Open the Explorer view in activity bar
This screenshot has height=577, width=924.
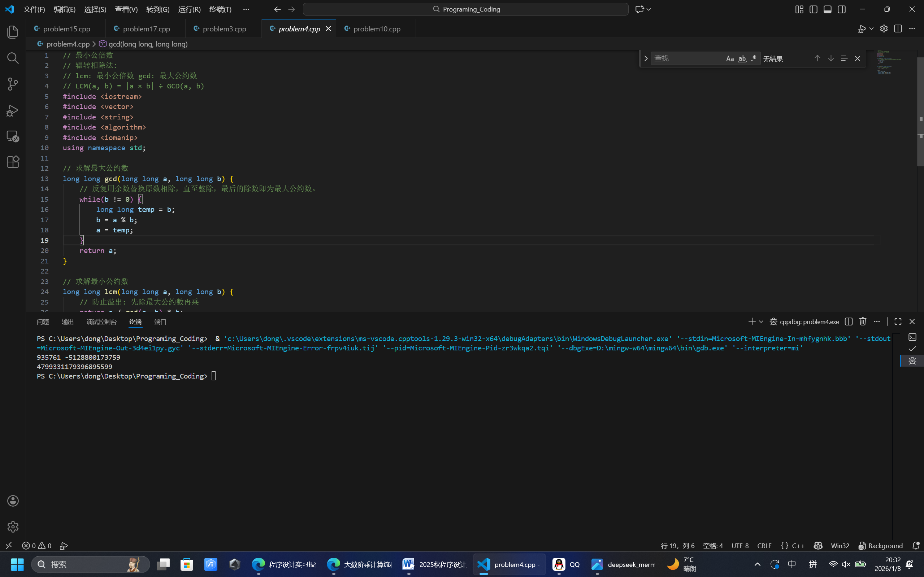[13, 32]
